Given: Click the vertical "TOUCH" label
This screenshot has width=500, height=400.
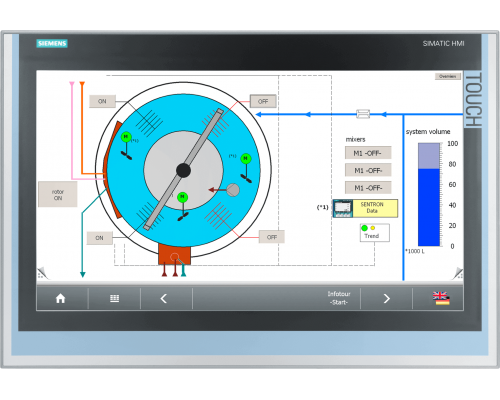Looking at the screenshot, I should point(473,99).
